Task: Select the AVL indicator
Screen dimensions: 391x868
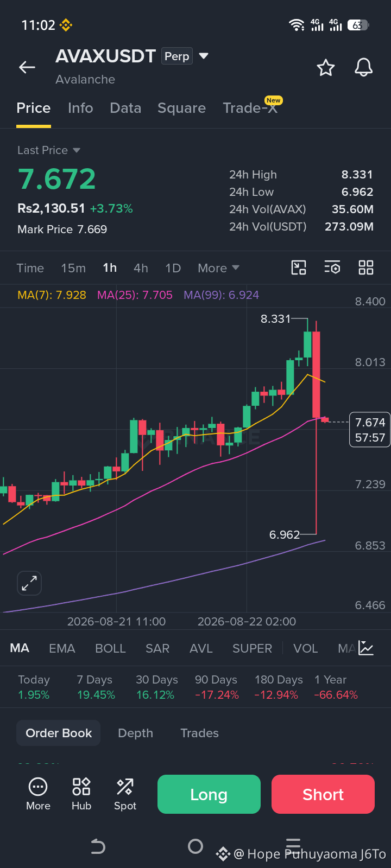Action: [x=201, y=648]
